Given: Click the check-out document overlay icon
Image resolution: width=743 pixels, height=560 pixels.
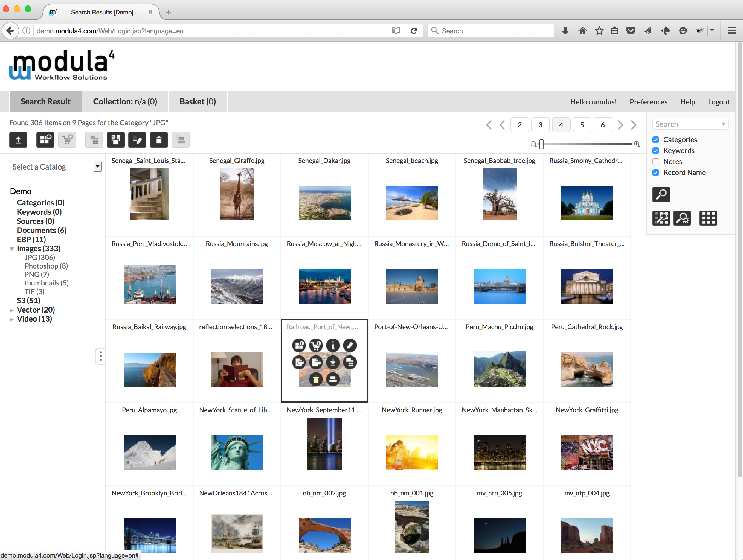Looking at the screenshot, I should (x=316, y=362).
